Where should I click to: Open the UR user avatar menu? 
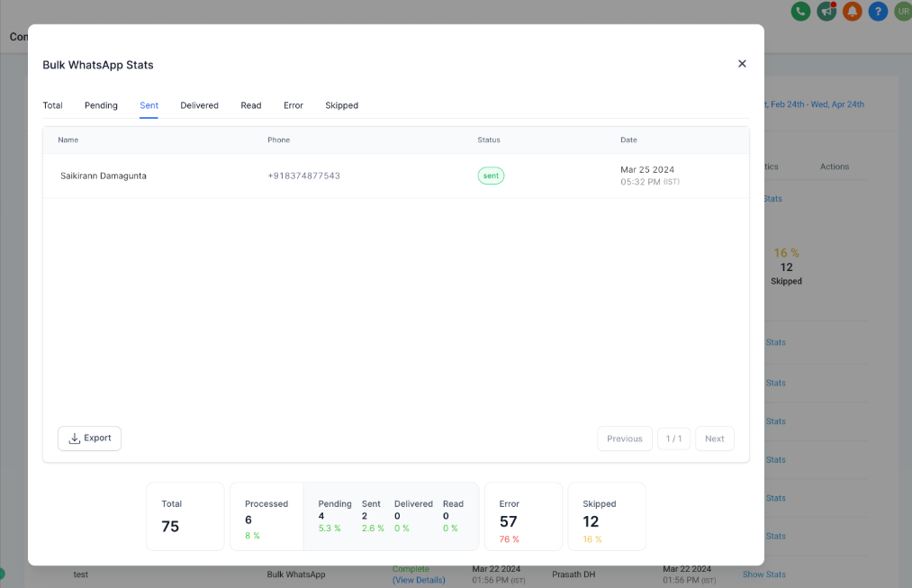click(903, 11)
